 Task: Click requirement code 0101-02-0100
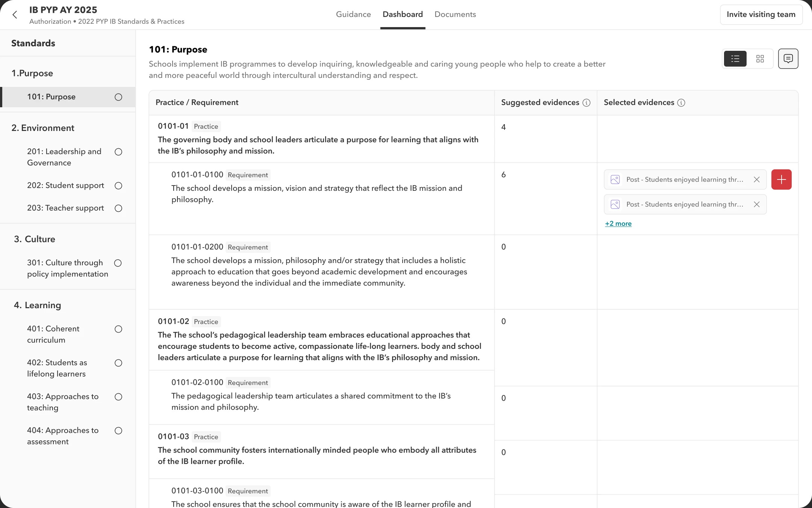click(197, 382)
